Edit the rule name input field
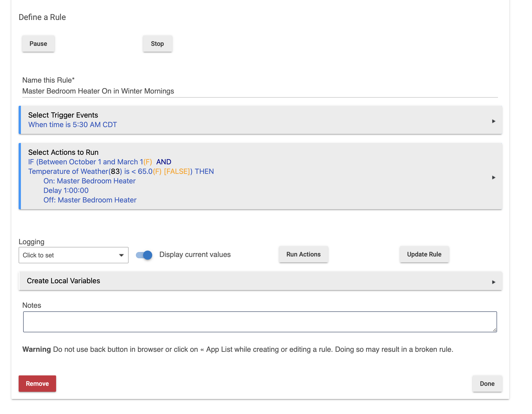This screenshot has height=414, width=532. (260, 91)
